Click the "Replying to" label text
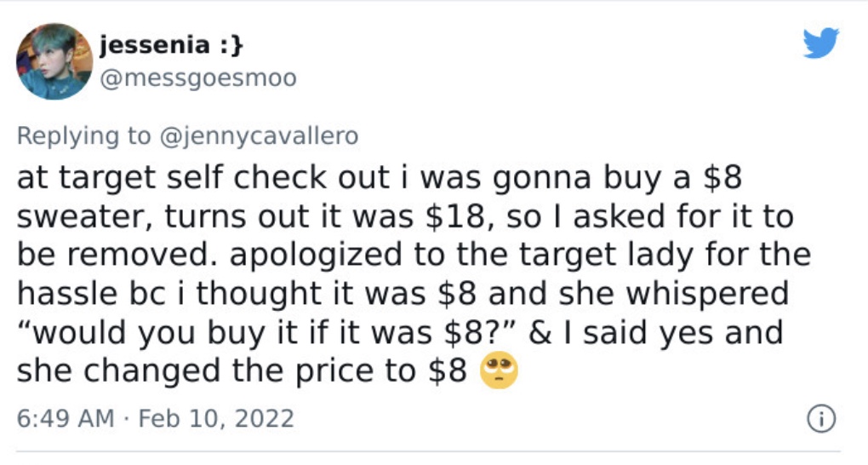This screenshot has height=465, width=868. click(x=83, y=136)
